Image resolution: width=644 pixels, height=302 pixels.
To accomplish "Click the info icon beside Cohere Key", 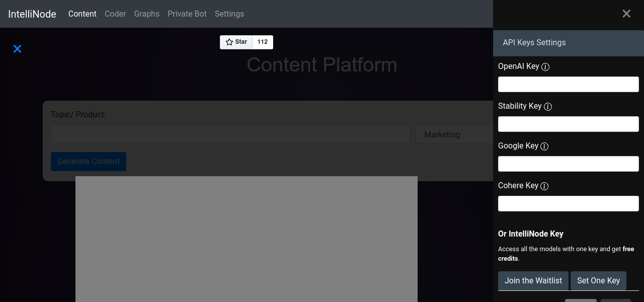I will pyautogui.click(x=544, y=186).
